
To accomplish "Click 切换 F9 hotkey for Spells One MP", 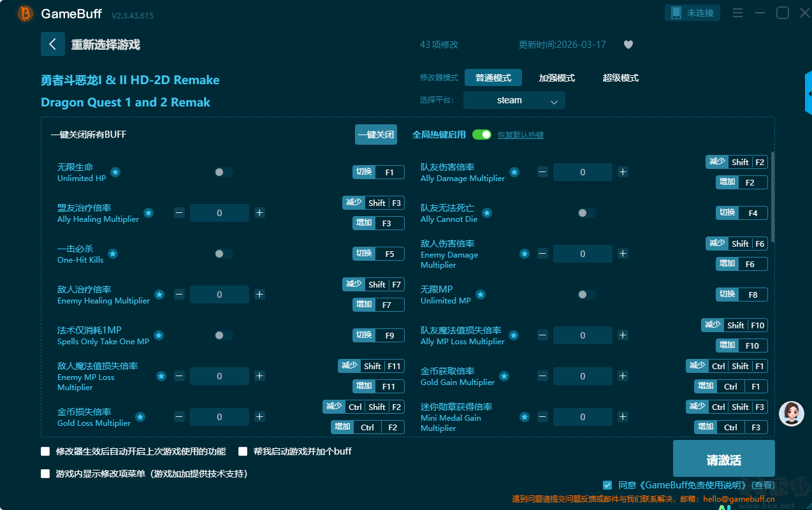I will (x=379, y=335).
